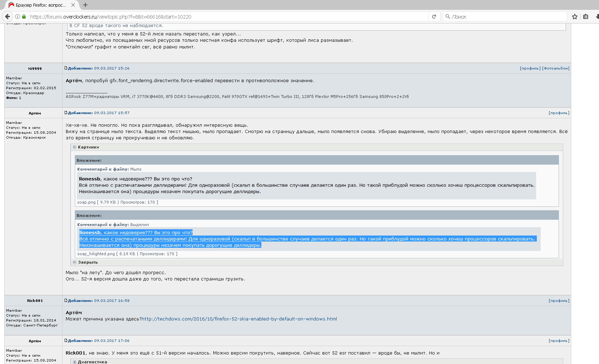Screen dimensions: 599x364
Task: Click the 'Комментарий к файлу: Выделил' text
Action: click(113, 225)
